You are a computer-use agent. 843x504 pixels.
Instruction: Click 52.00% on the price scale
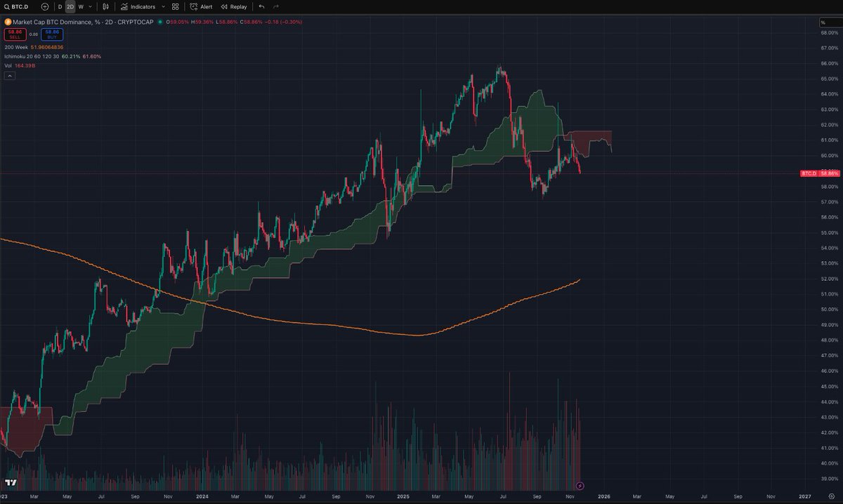pos(830,279)
